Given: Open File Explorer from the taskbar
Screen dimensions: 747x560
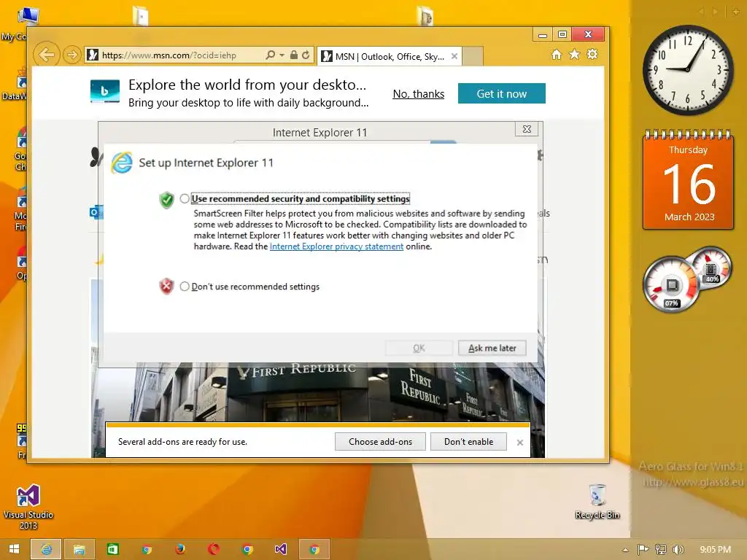Looking at the screenshot, I should pos(79,549).
